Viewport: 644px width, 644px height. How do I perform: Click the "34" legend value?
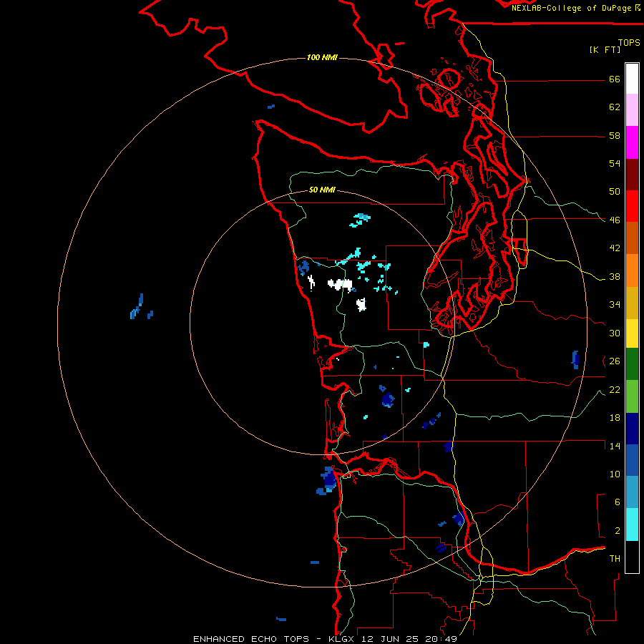615,305
